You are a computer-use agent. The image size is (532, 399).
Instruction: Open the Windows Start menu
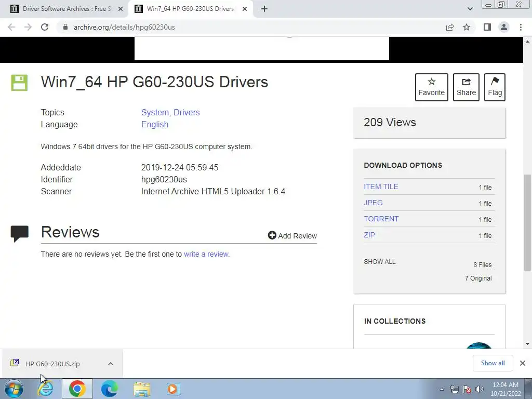tap(14, 389)
